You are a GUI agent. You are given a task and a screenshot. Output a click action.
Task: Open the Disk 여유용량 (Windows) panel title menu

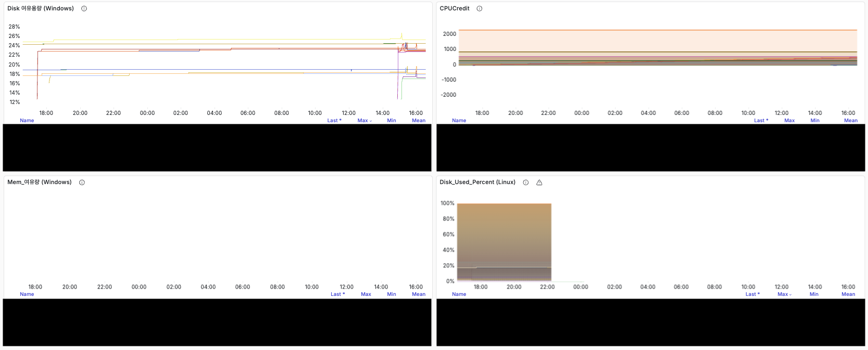click(x=41, y=9)
